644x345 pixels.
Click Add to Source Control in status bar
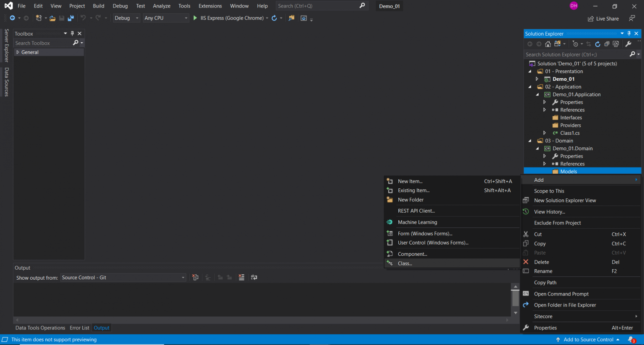point(588,340)
